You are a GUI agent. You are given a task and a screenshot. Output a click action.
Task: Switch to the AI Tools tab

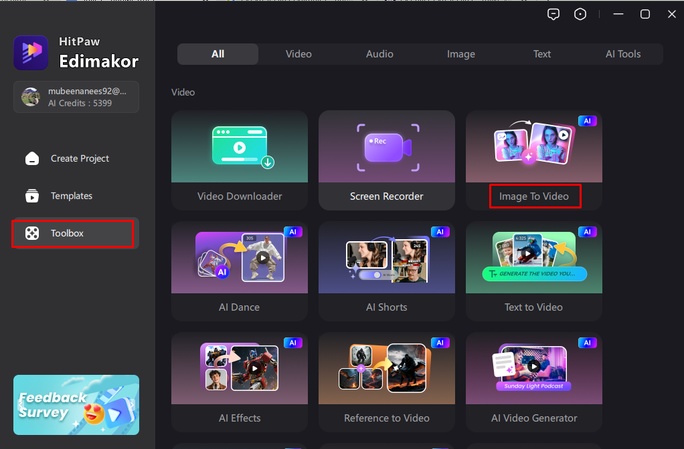(623, 54)
